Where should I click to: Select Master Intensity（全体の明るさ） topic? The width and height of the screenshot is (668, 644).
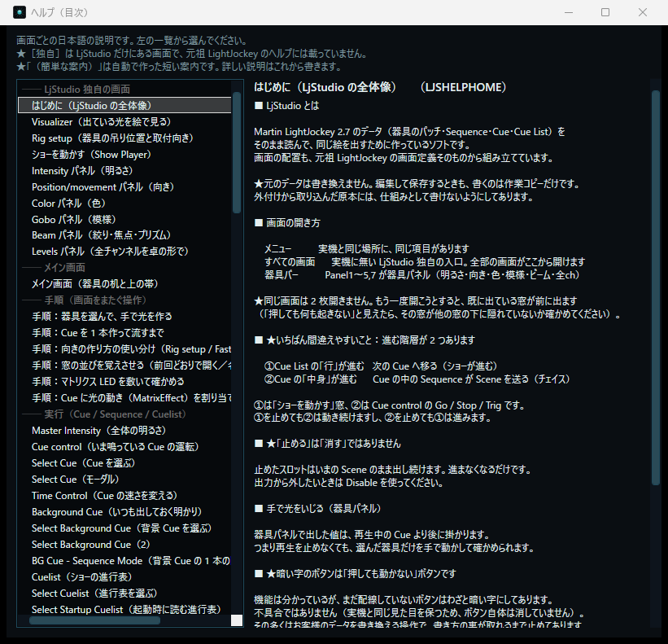point(124,431)
